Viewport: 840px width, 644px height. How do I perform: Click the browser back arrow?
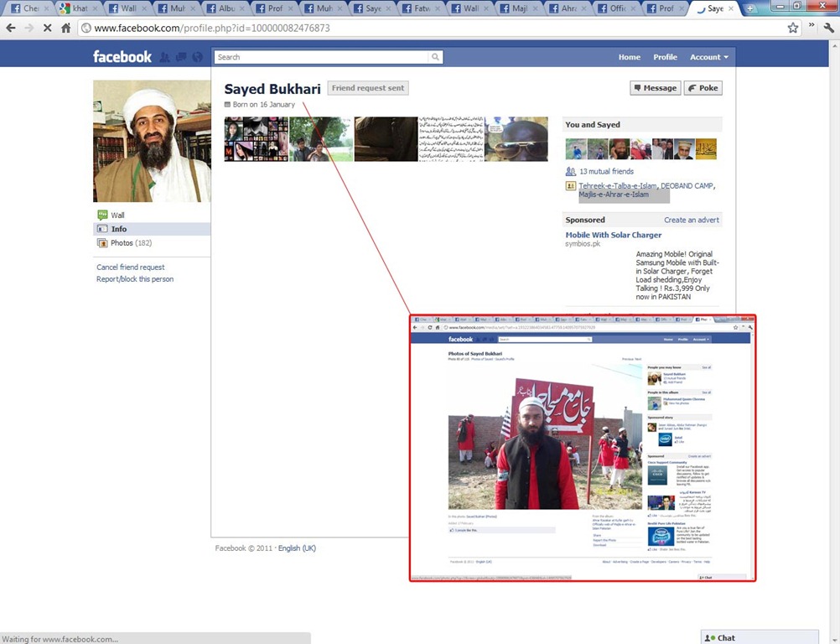point(11,28)
